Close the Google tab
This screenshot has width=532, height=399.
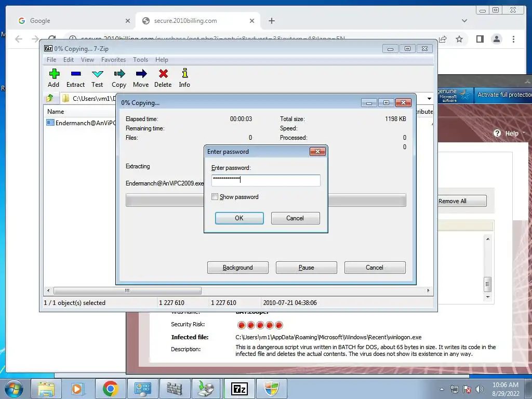click(x=128, y=21)
